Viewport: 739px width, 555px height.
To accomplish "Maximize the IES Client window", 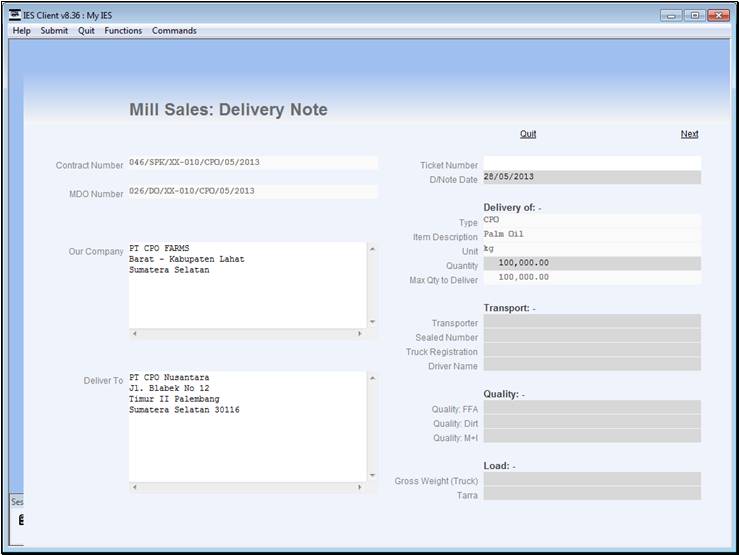I will coord(695,16).
